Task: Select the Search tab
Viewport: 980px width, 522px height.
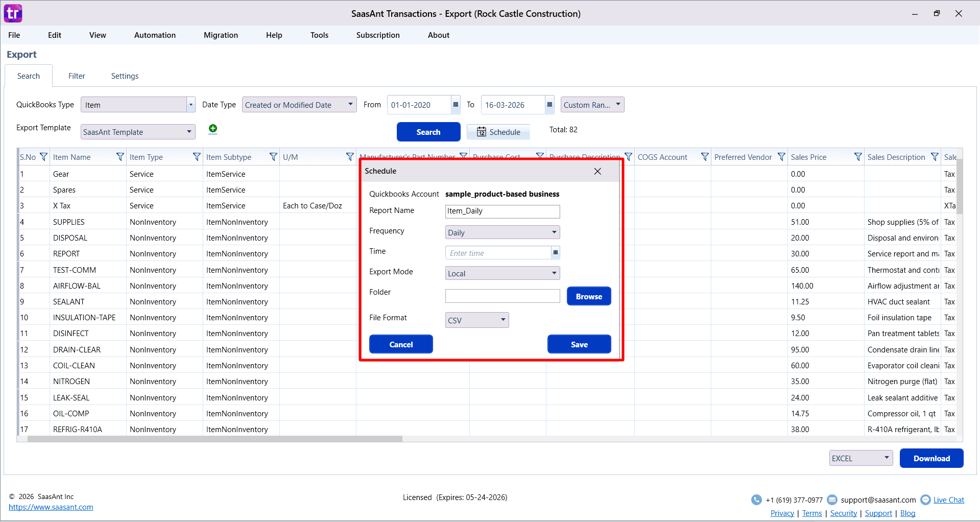Action: pos(29,76)
